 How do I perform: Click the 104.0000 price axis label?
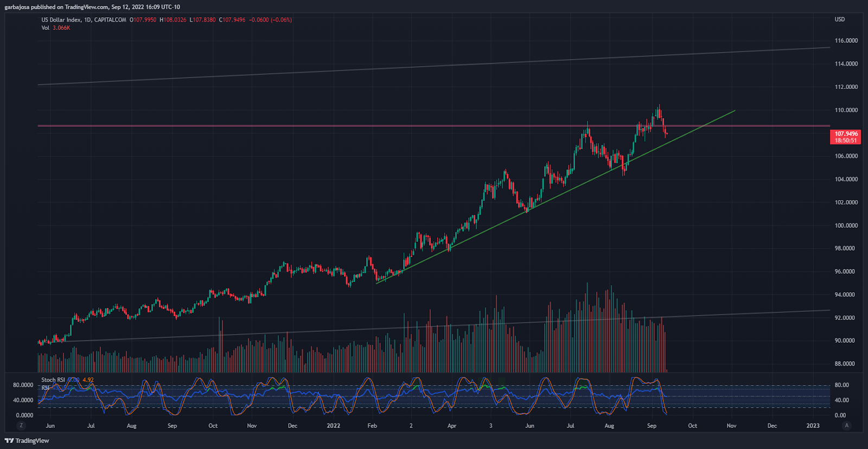tap(846, 179)
